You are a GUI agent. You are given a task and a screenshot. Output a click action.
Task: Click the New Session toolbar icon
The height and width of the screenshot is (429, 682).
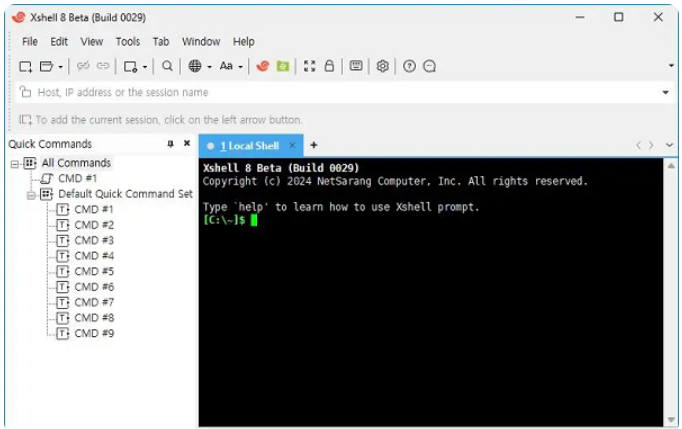(26, 66)
